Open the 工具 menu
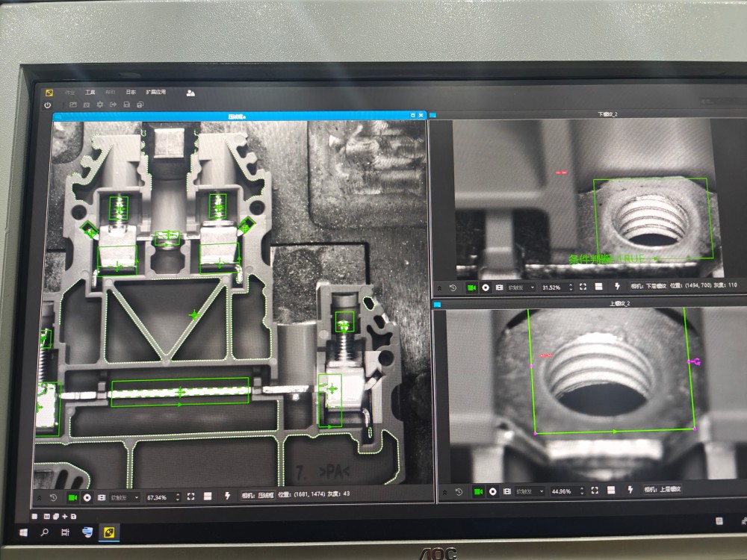 [90, 93]
